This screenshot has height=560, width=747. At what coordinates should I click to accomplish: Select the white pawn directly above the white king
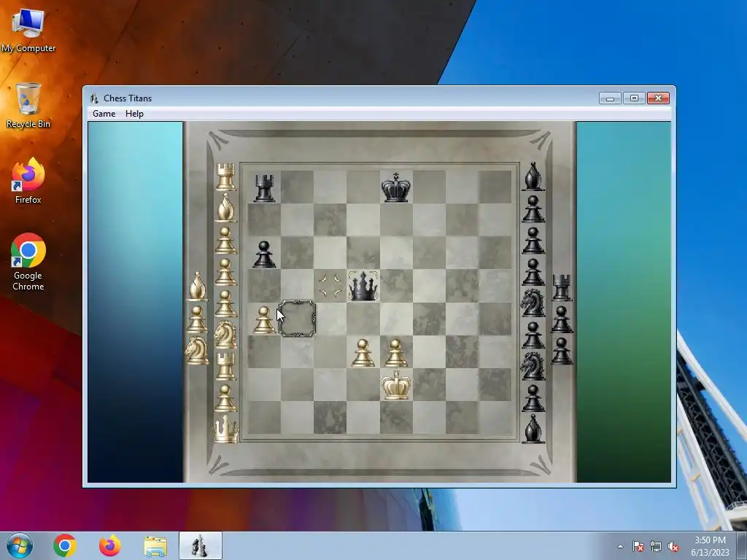click(x=396, y=352)
